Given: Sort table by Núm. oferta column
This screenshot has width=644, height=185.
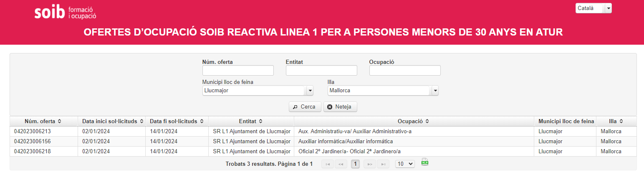Looking at the screenshot, I should click(43, 121).
